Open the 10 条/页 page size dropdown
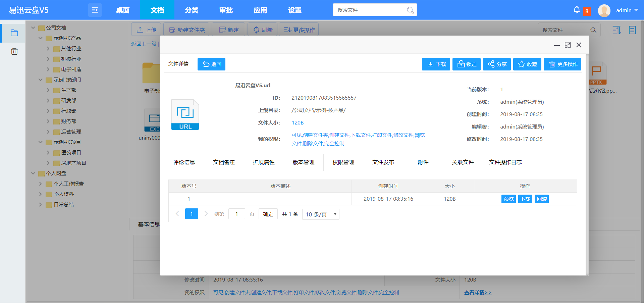The height and width of the screenshot is (303, 644). click(x=321, y=214)
